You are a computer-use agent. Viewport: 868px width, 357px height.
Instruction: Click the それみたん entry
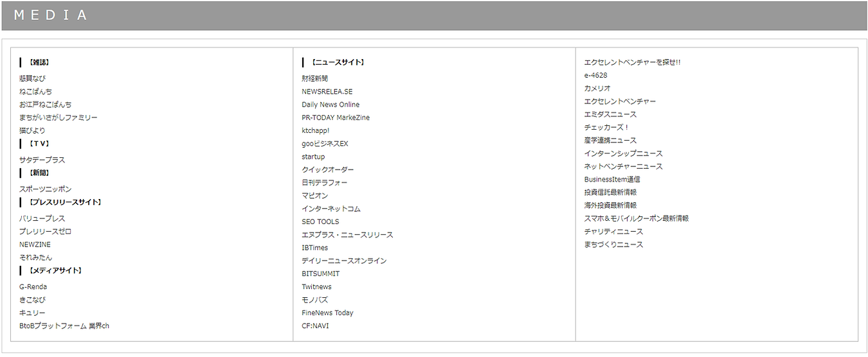[x=35, y=257]
